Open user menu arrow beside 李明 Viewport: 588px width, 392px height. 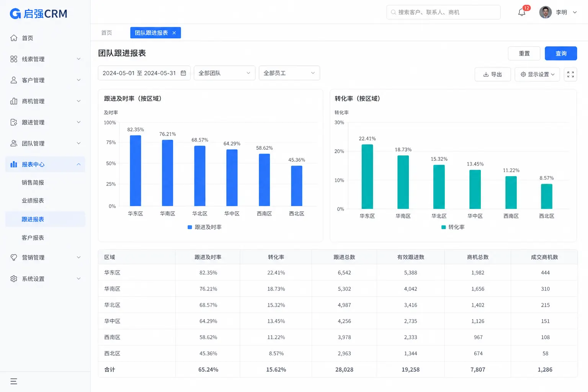click(575, 12)
